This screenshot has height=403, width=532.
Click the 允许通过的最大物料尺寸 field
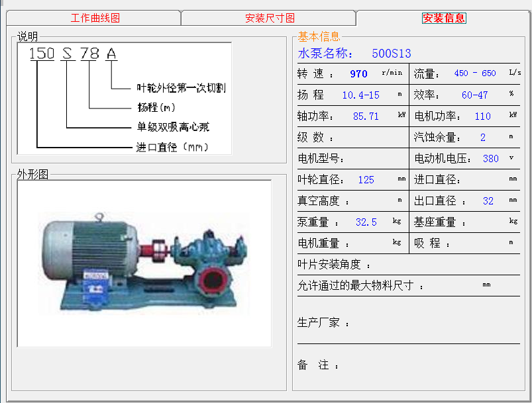(x=409, y=285)
